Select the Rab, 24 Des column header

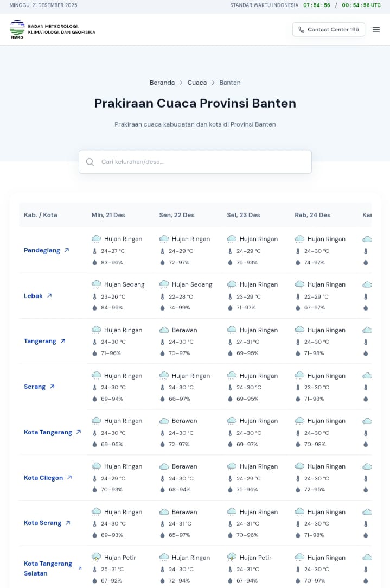coord(312,215)
